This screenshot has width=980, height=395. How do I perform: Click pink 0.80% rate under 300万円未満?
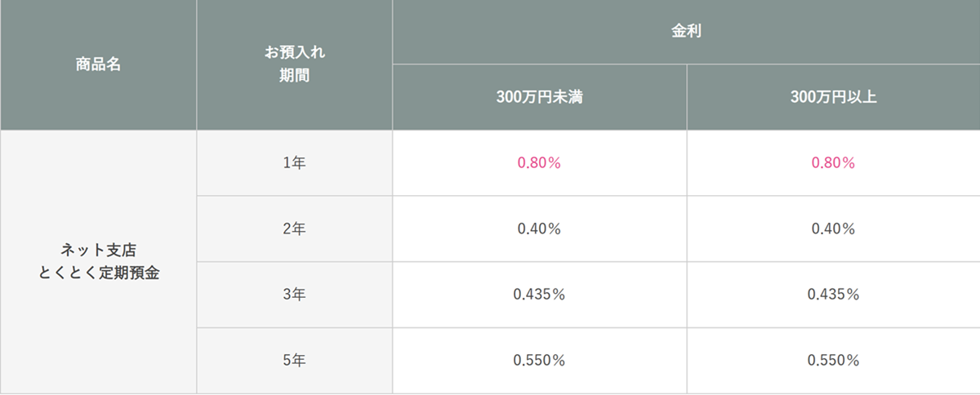click(x=539, y=163)
